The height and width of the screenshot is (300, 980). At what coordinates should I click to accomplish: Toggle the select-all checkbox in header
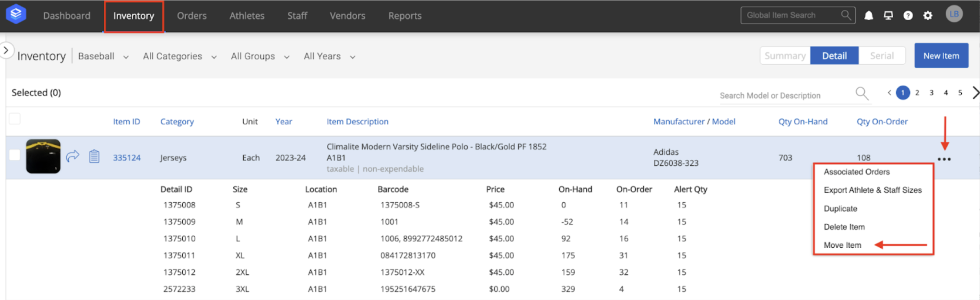14,119
